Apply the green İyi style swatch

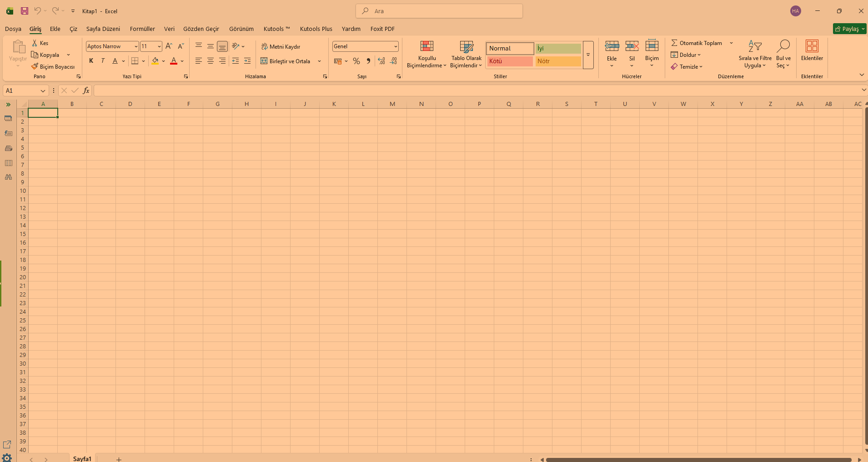558,48
